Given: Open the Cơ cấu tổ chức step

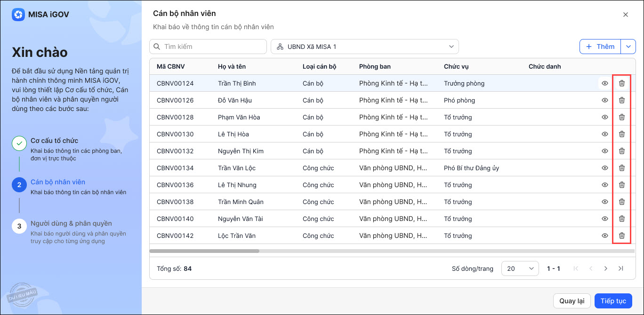Looking at the screenshot, I should click(54, 141).
